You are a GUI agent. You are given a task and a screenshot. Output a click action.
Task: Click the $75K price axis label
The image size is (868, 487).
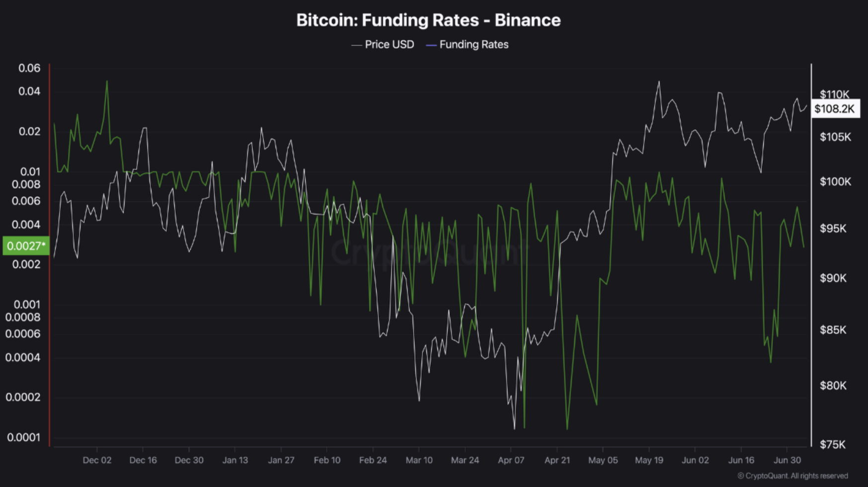coord(833,444)
